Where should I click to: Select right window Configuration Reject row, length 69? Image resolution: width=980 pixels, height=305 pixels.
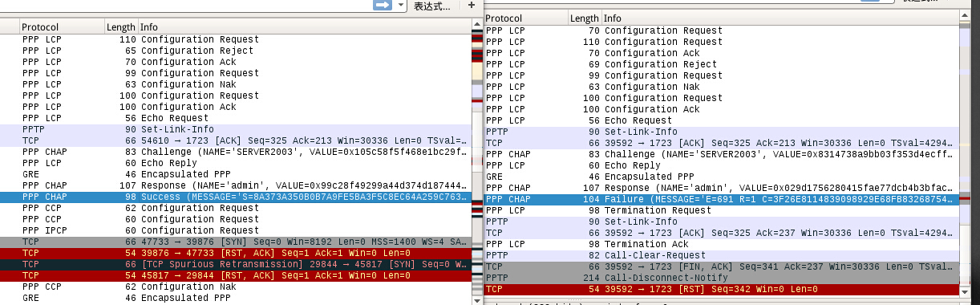point(721,64)
